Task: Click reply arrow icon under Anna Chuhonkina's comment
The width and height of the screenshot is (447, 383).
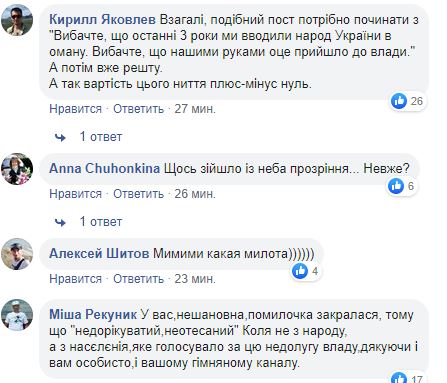Action: (x=60, y=222)
